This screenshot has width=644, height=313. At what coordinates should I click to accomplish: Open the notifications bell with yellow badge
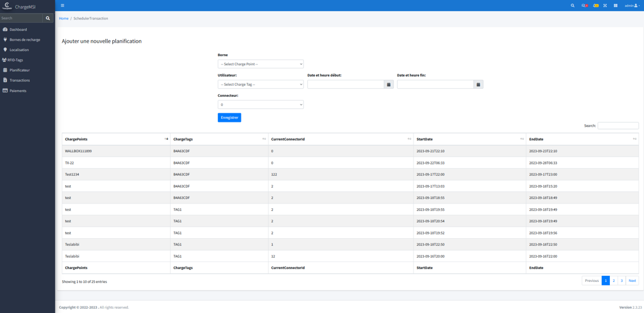pyautogui.click(x=595, y=5)
